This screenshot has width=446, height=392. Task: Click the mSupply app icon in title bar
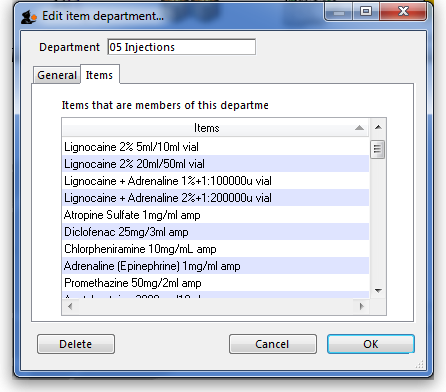pyautogui.click(x=29, y=16)
